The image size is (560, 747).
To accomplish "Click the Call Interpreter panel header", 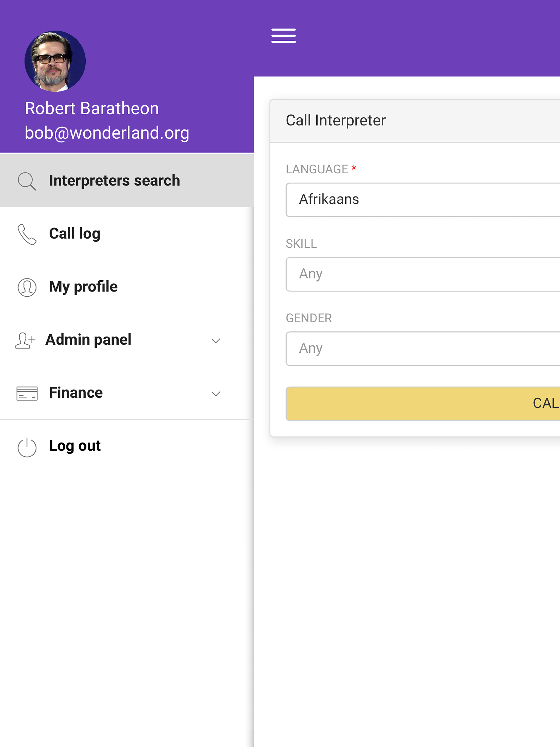I will (336, 120).
